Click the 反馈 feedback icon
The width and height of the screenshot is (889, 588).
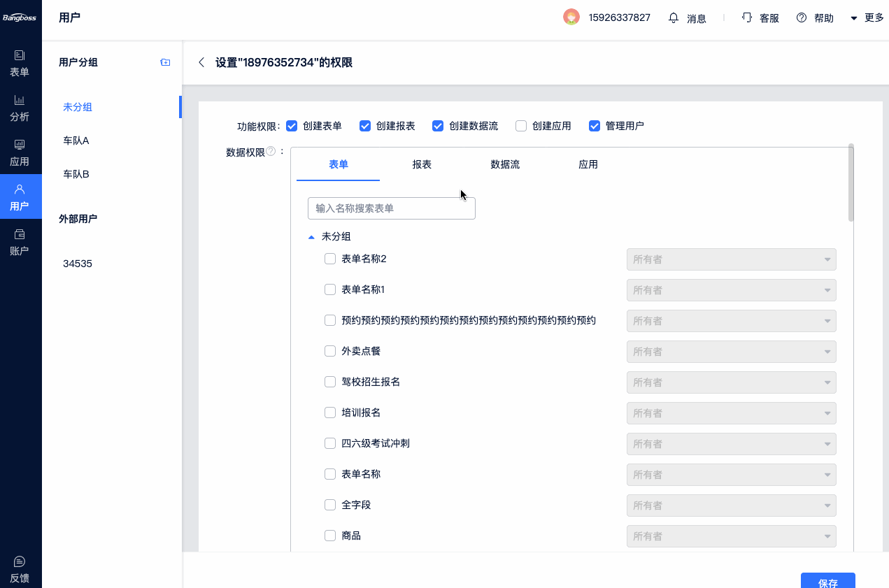click(x=20, y=562)
